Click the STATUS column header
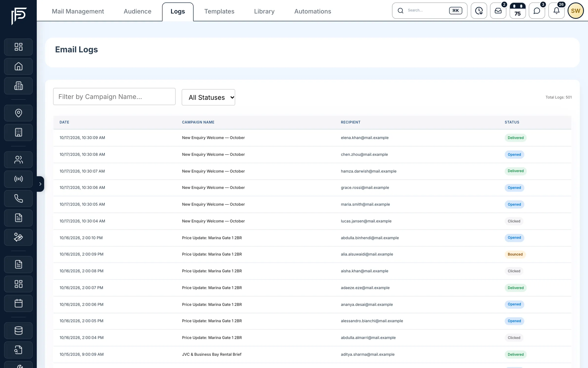The height and width of the screenshot is (368, 588). [512, 122]
